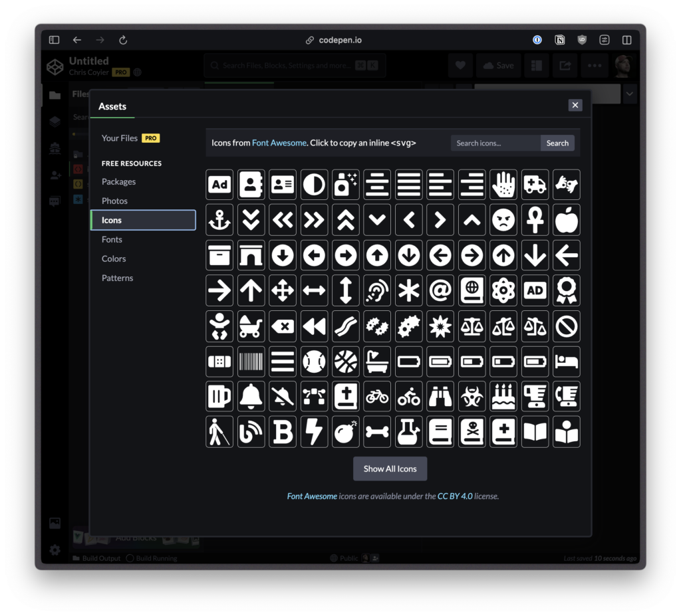The width and height of the screenshot is (681, 616).
Task: Click the anchor icon in the grid
Action: click(219, 220)
